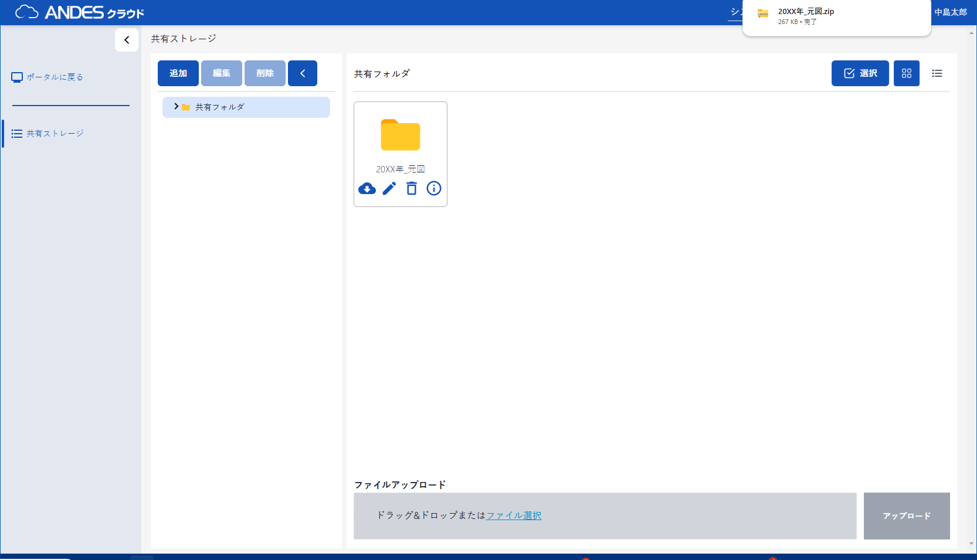Download the 20XX年_元図 folder via cloud icon
The image size is (977, 560).
point(367,188)
